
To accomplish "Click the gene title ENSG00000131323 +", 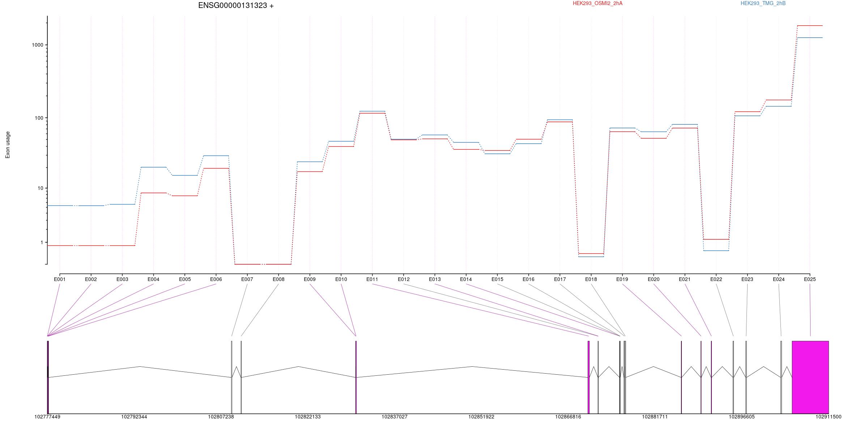I will (x=236, y=5).
